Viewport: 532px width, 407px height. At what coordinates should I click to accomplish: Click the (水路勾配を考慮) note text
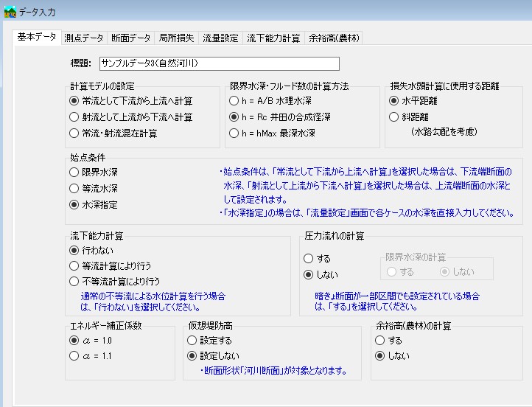444,132
